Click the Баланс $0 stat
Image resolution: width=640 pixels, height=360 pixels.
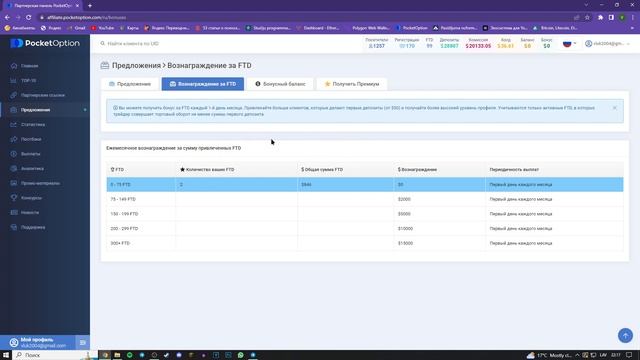tap(527, 43)
